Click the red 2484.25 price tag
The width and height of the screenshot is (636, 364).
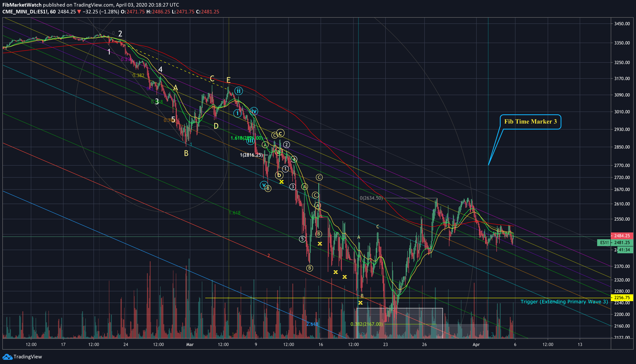[622, 236]
